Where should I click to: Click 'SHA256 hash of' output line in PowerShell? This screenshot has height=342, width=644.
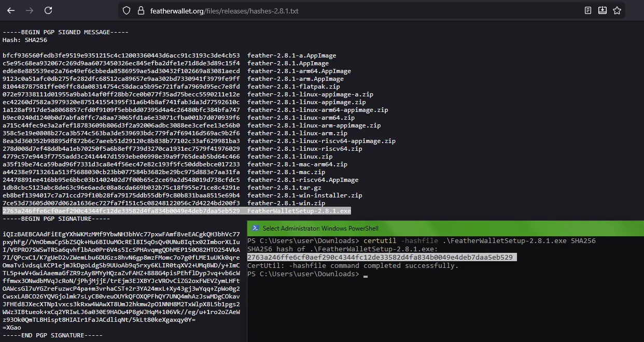(342, 249)
